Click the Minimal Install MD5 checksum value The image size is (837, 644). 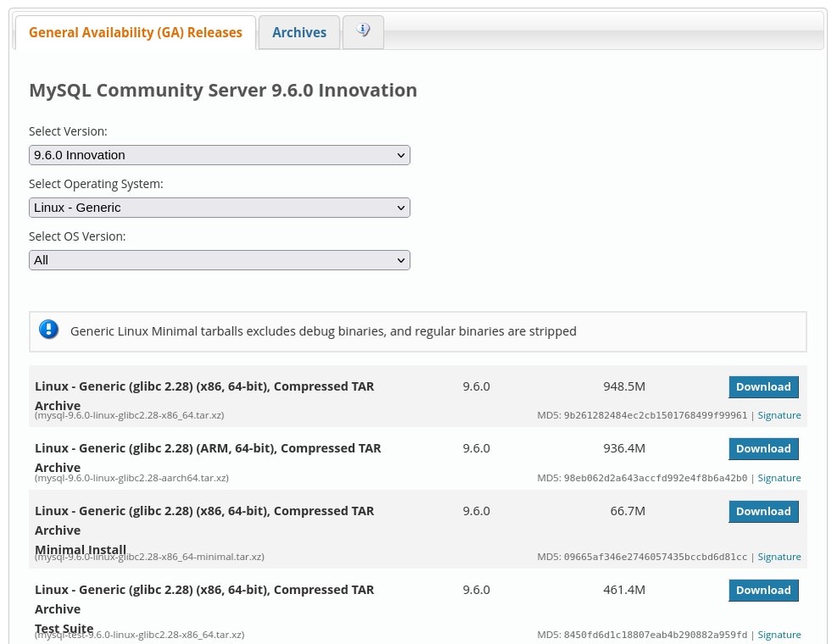(655, 557)
